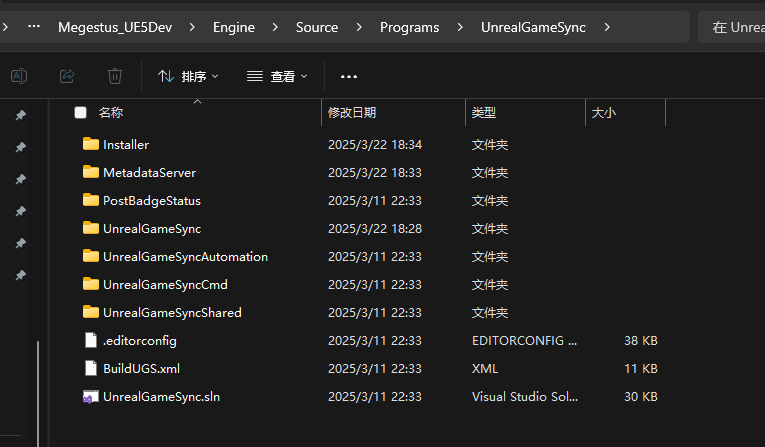The width and height of the screenshot is (765, 447).
Task: Click the MetadataServer folder name
Action: (x=149, y=173)
